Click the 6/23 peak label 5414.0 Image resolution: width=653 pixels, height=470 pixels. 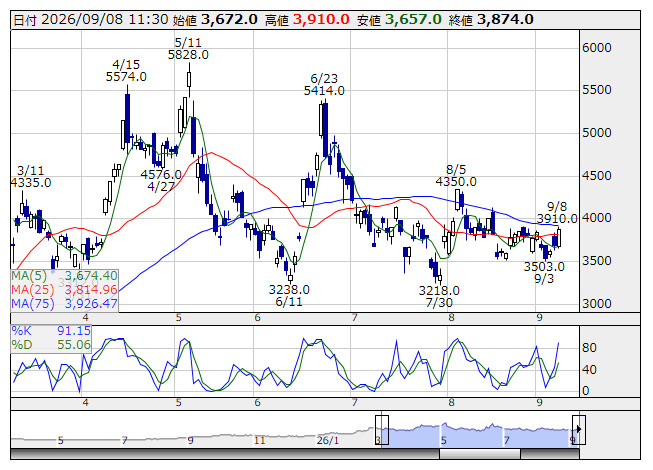324,91
